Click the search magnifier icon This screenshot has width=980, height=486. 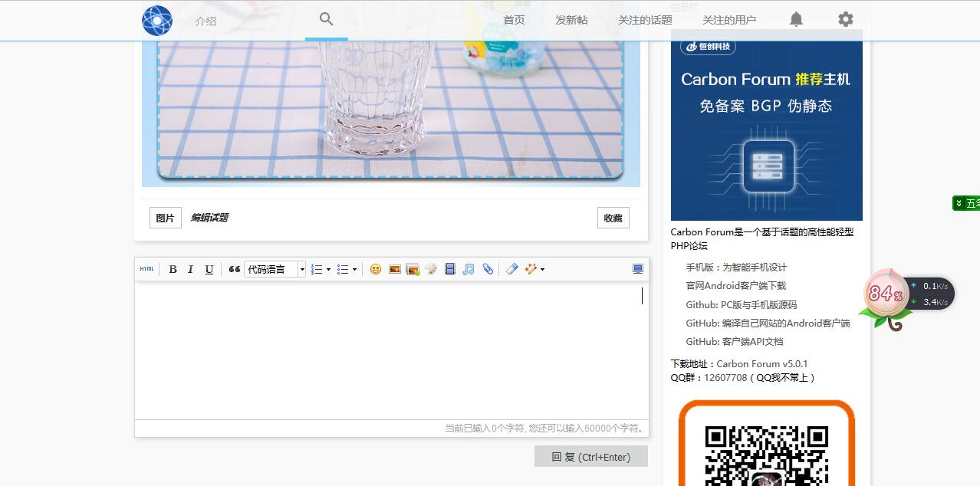pos(326,19)
